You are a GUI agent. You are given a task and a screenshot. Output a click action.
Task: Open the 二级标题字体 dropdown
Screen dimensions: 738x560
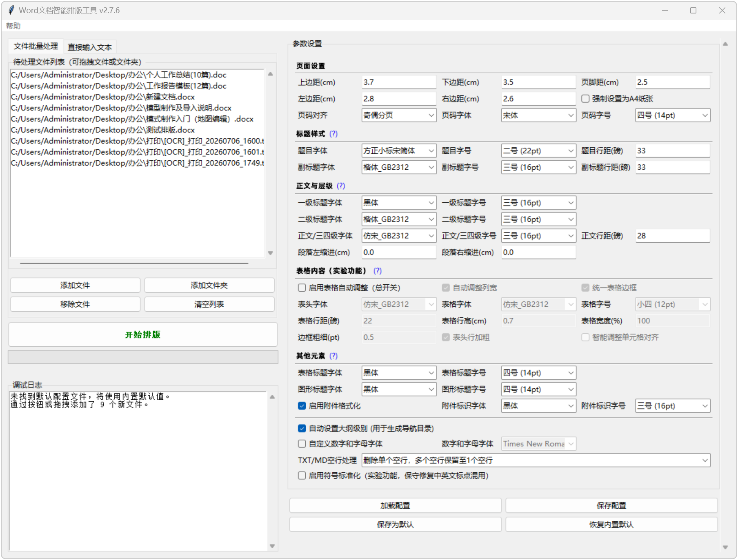point(399,219)
